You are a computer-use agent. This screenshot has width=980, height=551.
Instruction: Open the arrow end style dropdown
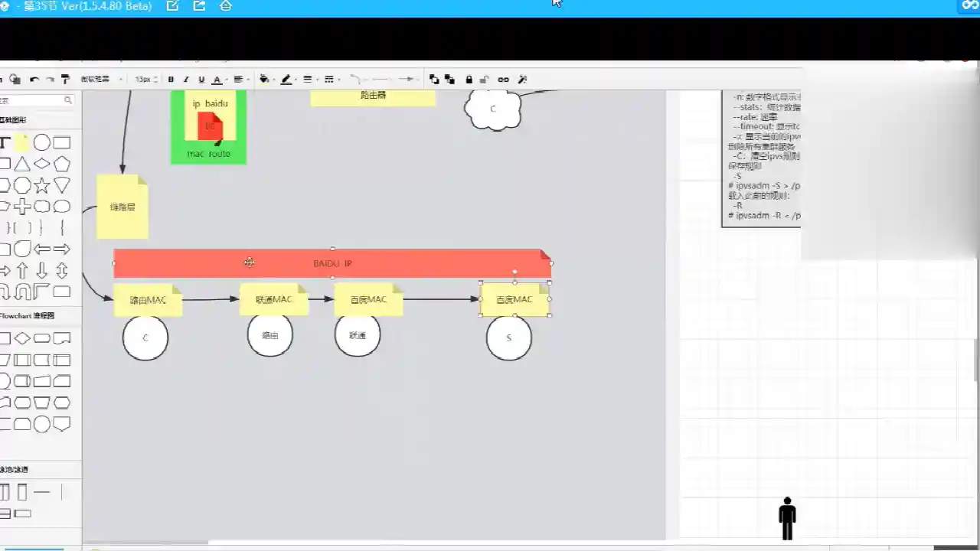pyautogui.click(x=408, y=80)
